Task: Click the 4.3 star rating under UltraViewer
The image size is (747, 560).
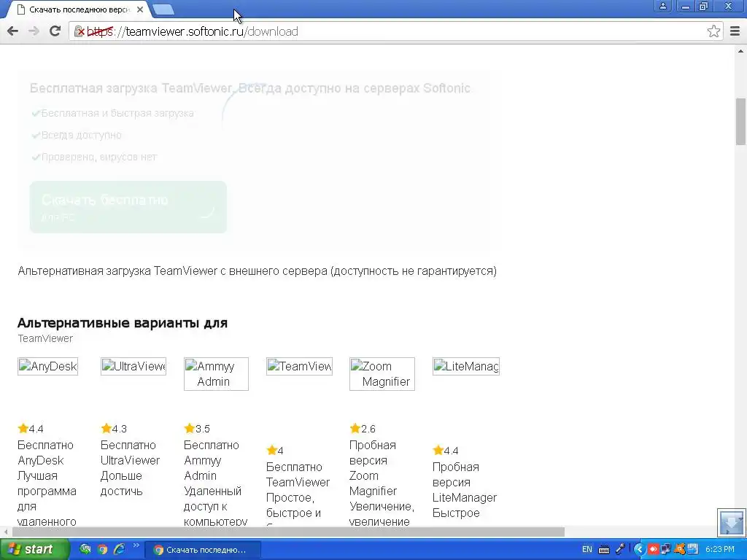Action: click(114, 429)
